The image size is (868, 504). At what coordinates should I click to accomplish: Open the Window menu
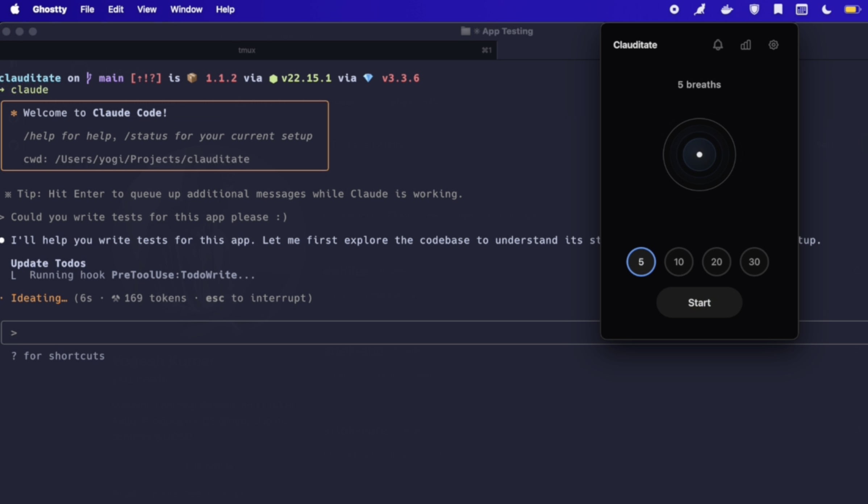[186, 9]
